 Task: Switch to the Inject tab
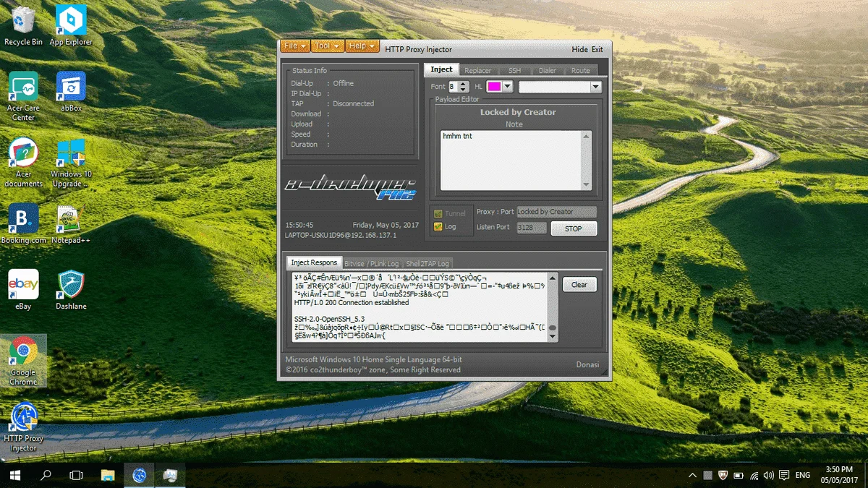[x=441, y=69]
